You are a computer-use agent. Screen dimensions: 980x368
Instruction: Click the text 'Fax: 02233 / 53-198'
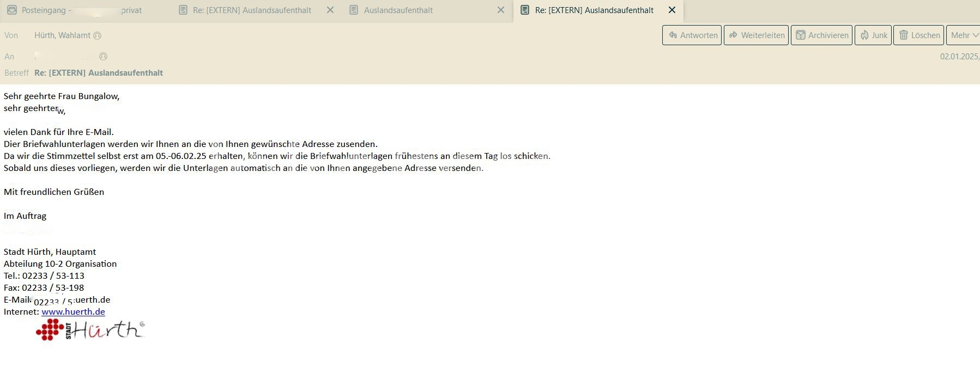click(44, 288)
